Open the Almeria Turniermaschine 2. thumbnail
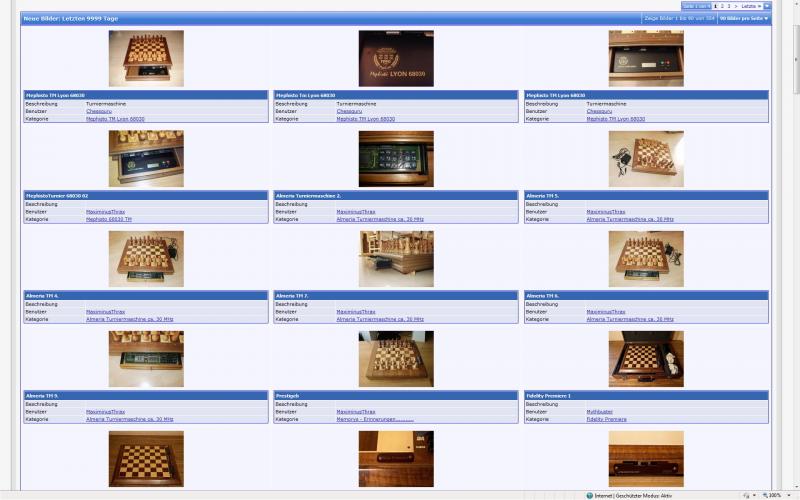The width and height of the screenshot is (800, 500). click(x=396, y=158)
